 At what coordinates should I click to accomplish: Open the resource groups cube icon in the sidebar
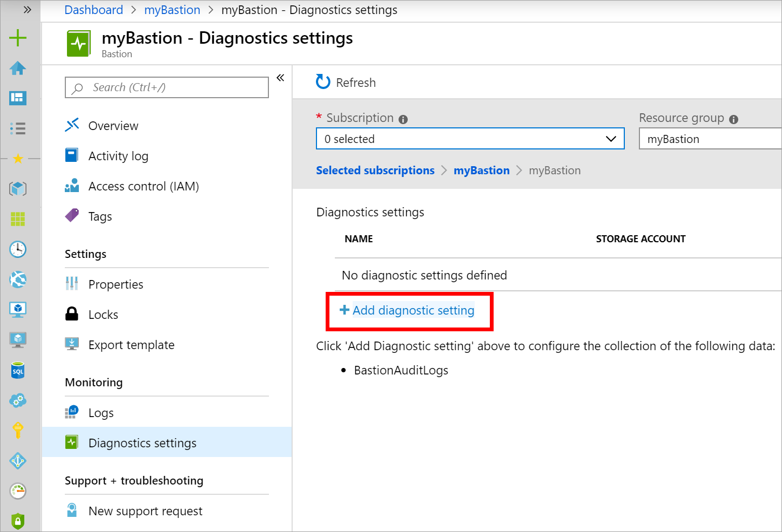click(18, 189)
